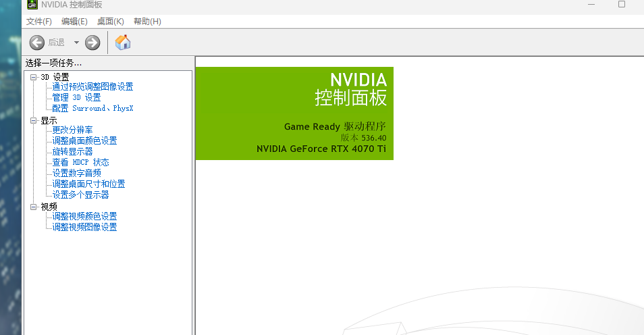Open the back history dropdown arrow
This screenshot has width=644, height=335.
(x=76, y=43)
